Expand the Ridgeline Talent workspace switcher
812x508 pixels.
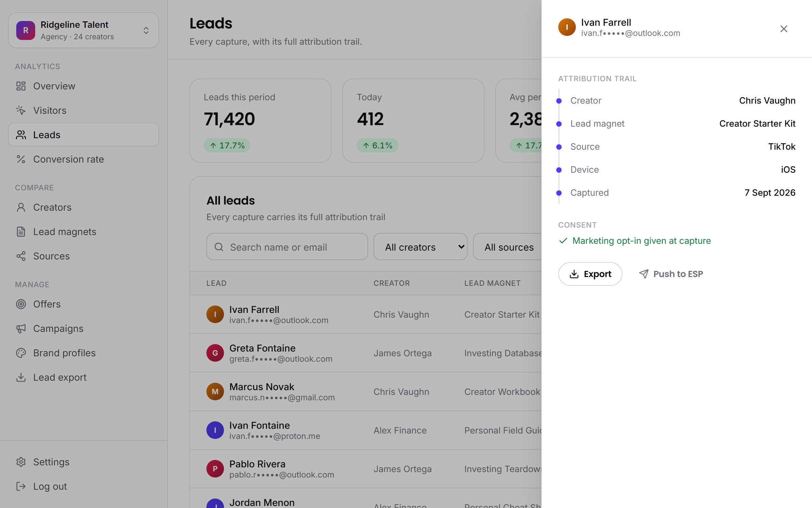point(84,30)
